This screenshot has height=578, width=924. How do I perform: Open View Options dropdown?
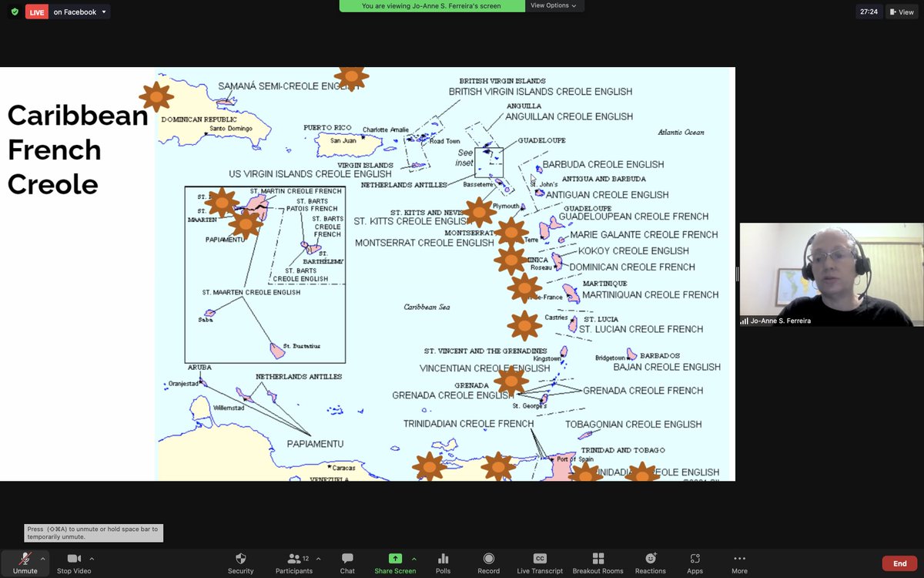(554, 5)
